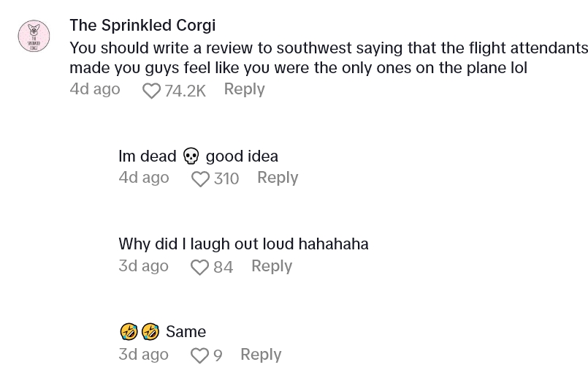The image size is (588, 381).
Task: Open The Sprinkled Corgi username link
Action: (x=142, y=26)
